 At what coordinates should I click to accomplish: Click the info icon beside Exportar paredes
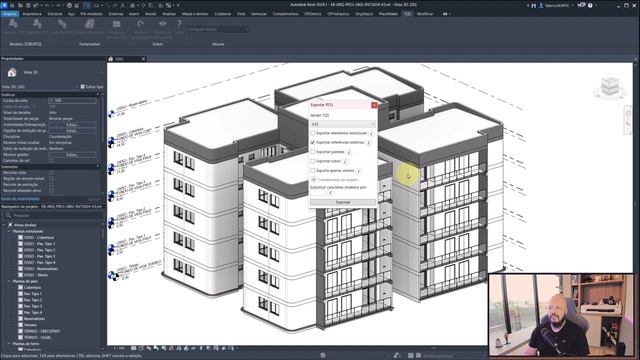pyautogui.click(x=349, y=152)
